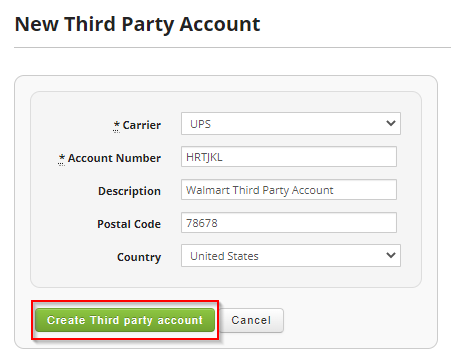Click the Description field label

point(129,191)
